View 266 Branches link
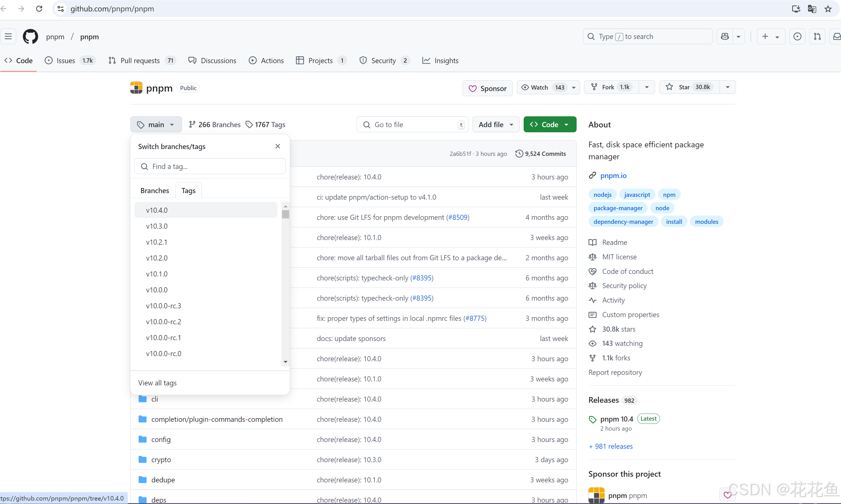 tap(215, 125)
